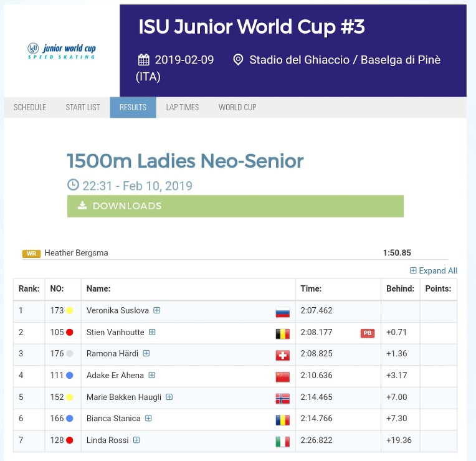The height and width of the screenshot is (461, 476).
Task: Click the red armband dot for number 105
Action: tap(70, 333)
